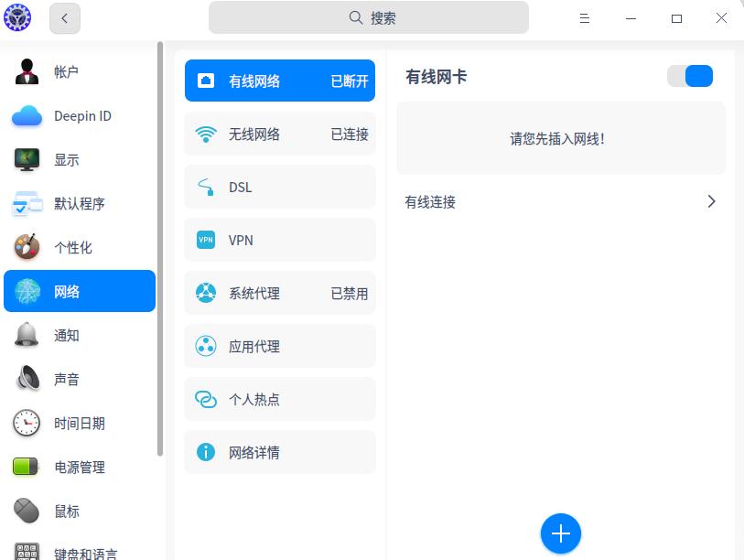Open 声音 sound settings
The height and width of the screenshot is (560, 744).
(x=67, y=379)
